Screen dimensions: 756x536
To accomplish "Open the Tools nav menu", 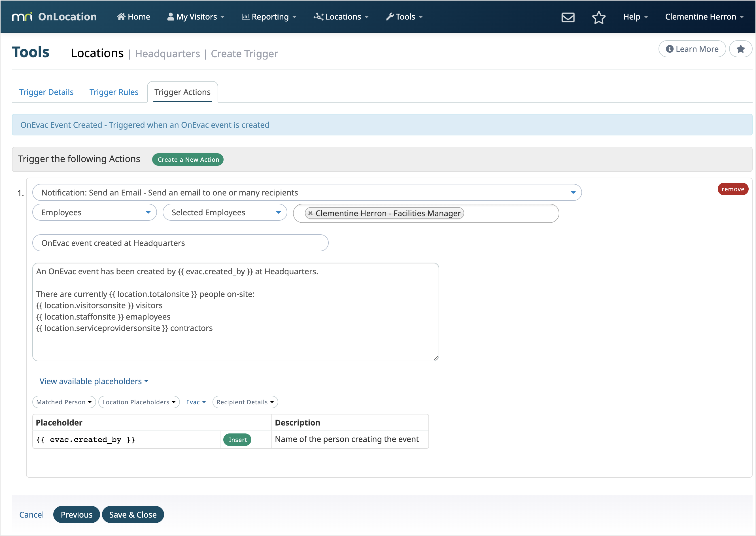I will pos(404,16).
